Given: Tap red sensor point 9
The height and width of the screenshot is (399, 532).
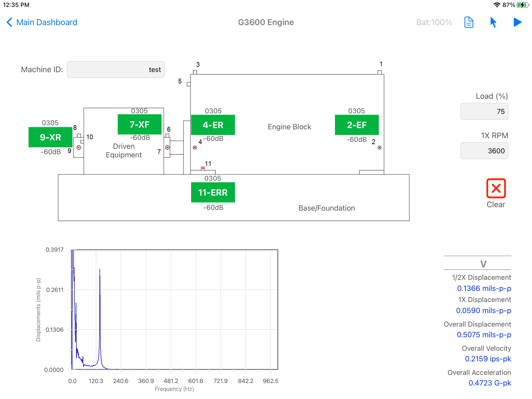Looking at the screenshot, I should click(79, 148).
